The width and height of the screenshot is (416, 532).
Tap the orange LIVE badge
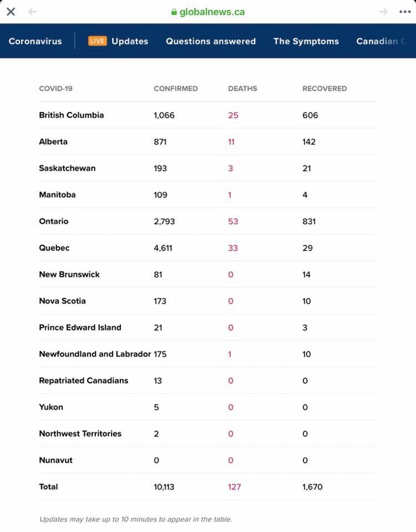pyautogui.click(x=97, y=41)
